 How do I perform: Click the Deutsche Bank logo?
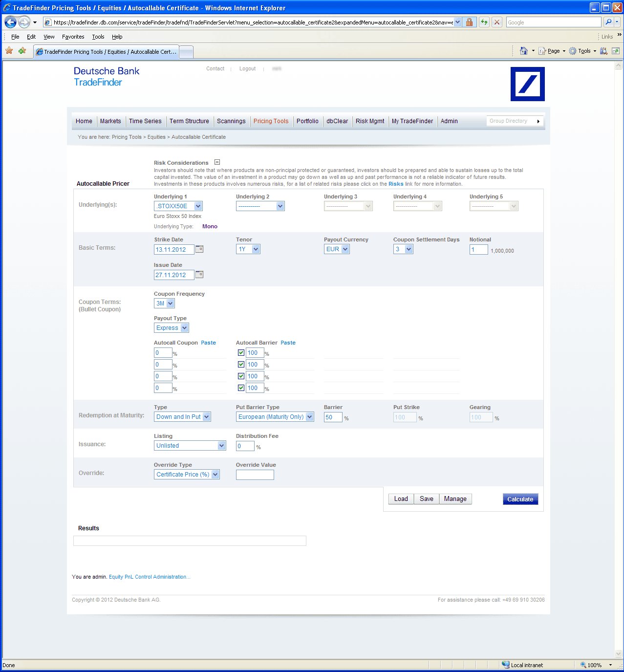(527, 84)
